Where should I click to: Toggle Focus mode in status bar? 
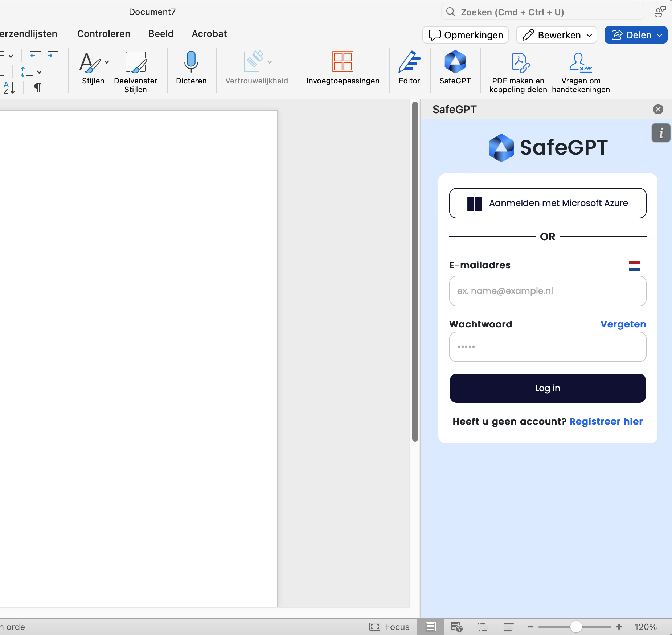pos(389,627)
